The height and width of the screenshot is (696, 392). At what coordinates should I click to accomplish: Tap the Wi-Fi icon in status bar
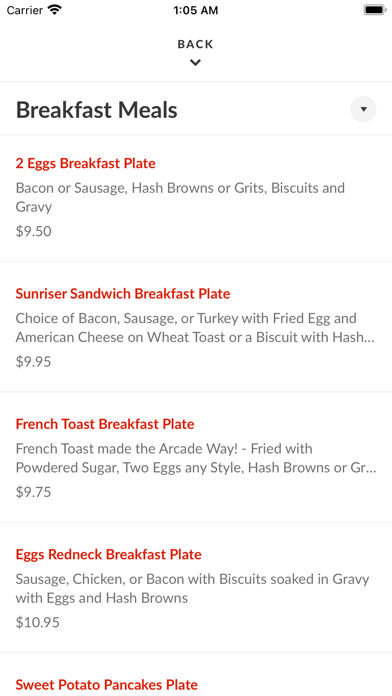tap(55, 10)
